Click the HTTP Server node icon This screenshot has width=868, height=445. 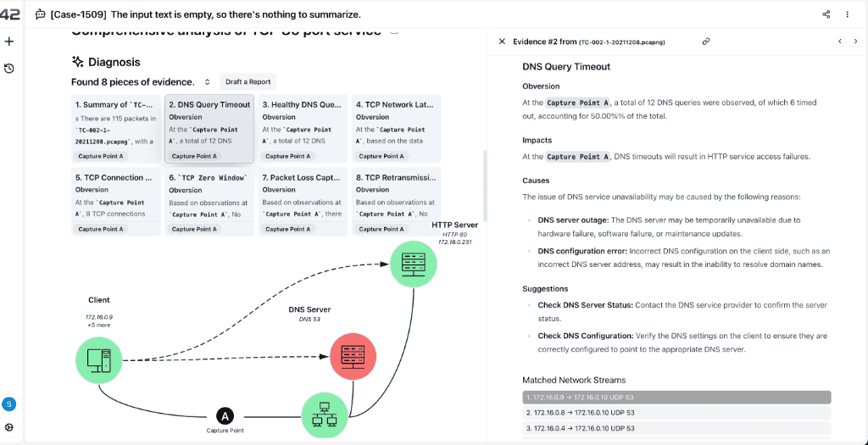point(414,263)
